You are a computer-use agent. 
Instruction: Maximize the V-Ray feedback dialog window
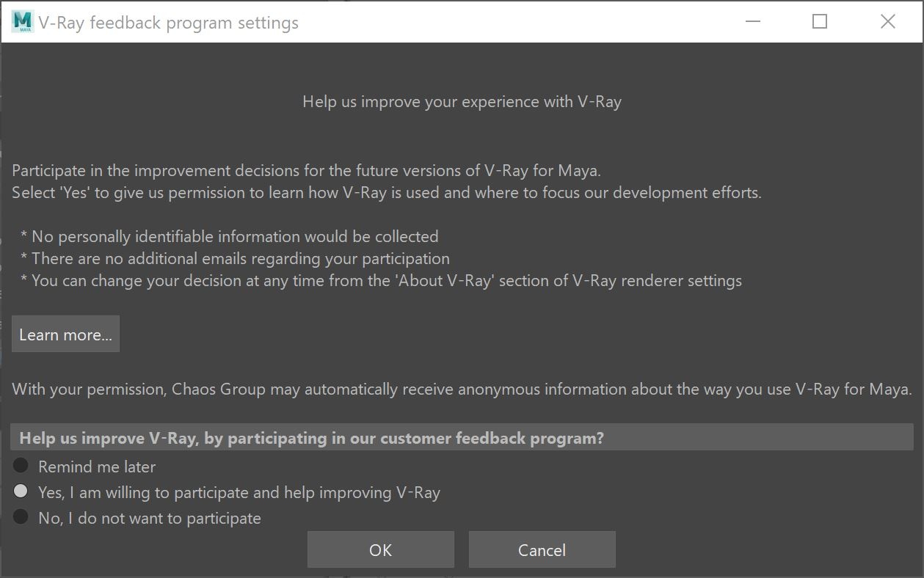coord(820,22)
